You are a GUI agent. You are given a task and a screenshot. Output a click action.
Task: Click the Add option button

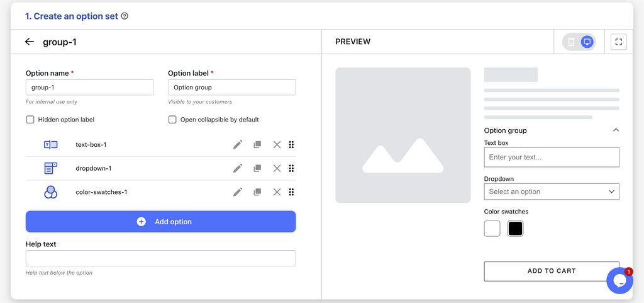pos(160,222)
